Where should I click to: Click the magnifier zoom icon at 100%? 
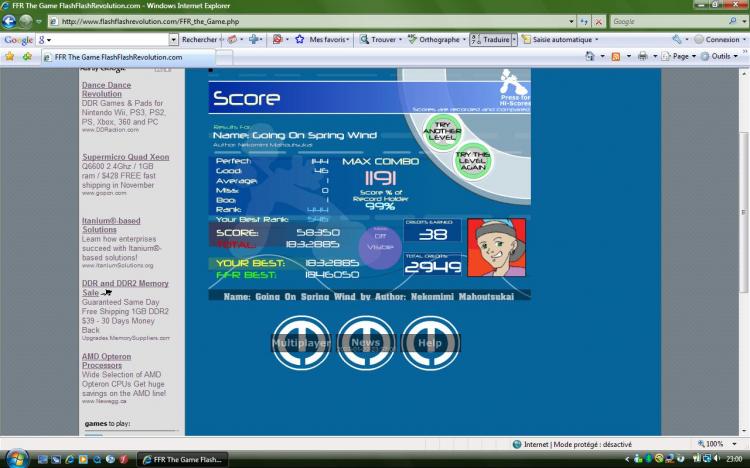701,444
